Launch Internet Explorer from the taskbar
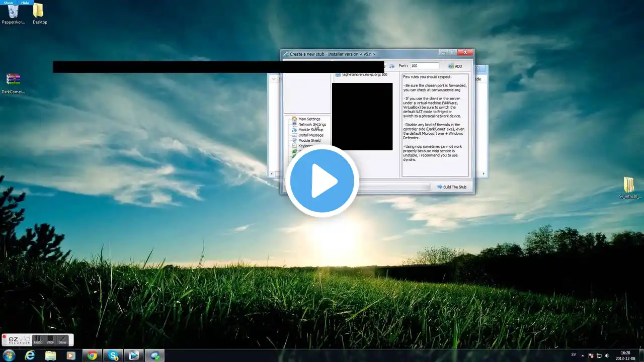Image resolution: width=644 pixels, height=362 pixels. [x=30, y=355]
